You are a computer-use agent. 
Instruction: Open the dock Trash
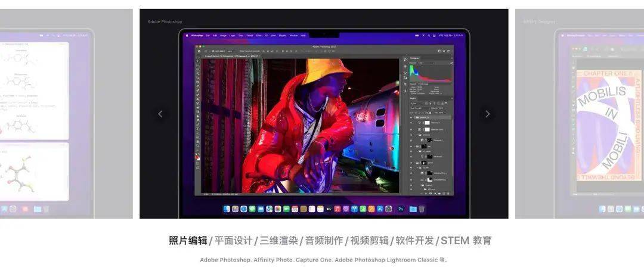[x=422, y=208]
